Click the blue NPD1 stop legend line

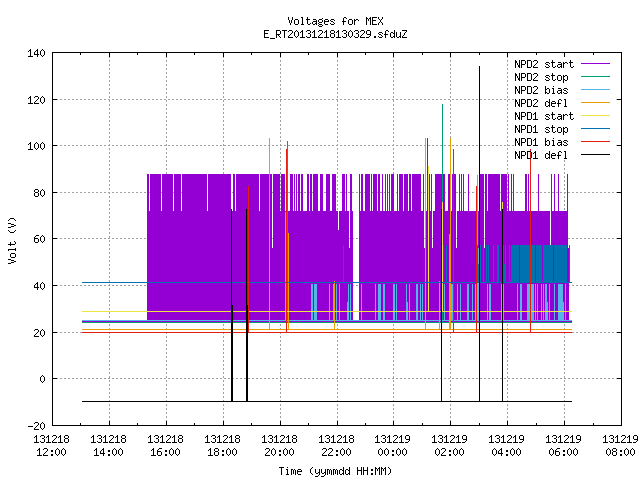pyautogui.click(x=595, y=129)
